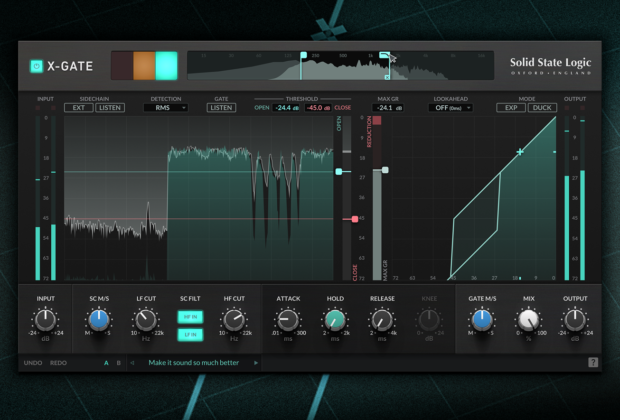Click the INPUT gain knob
This screenshot has width=620, height=420.
[x=45, y=320]
